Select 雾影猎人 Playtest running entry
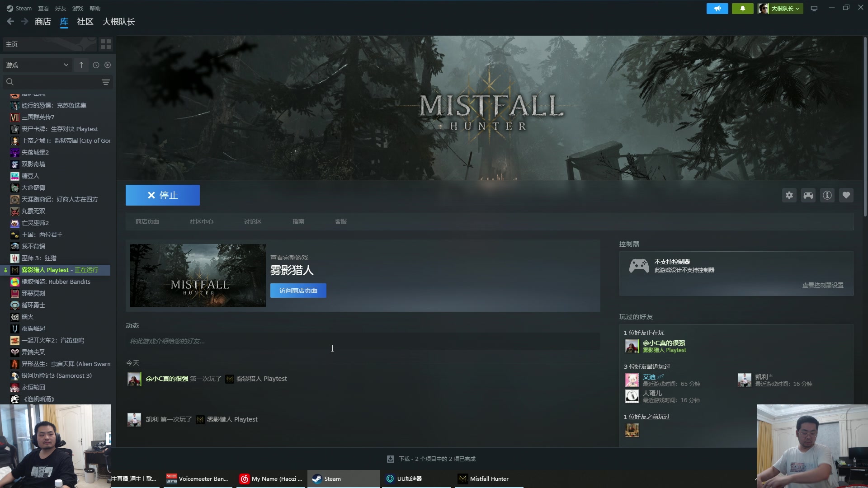The image size is (868, 488). click(x=56, y=270)
